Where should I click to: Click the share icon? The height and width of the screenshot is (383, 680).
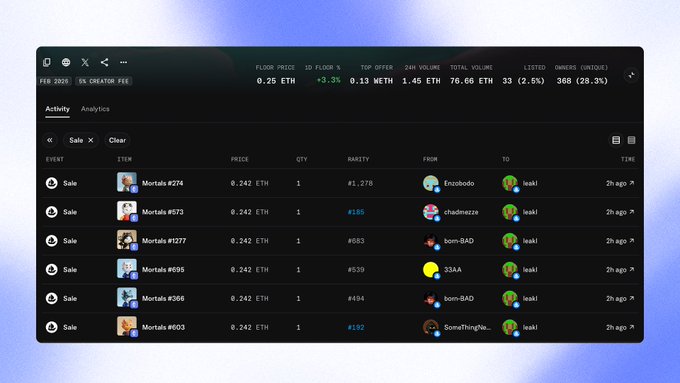[105, 62]
